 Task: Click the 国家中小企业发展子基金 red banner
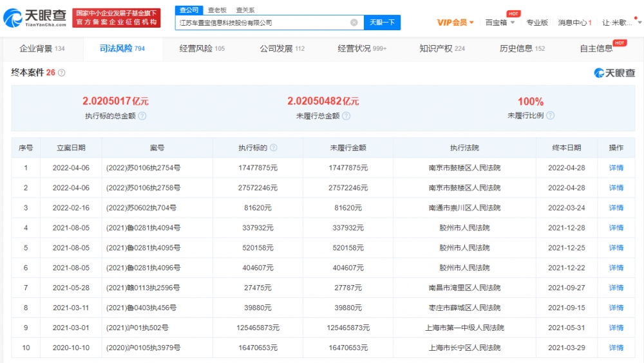(116, 18)
